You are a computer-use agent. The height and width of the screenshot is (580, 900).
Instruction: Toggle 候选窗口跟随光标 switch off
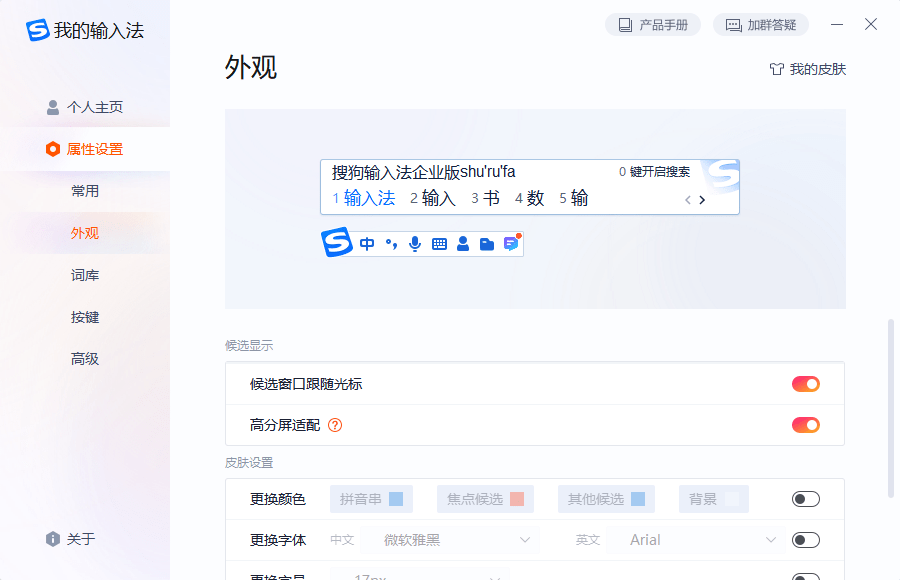(x=805, y=383)
